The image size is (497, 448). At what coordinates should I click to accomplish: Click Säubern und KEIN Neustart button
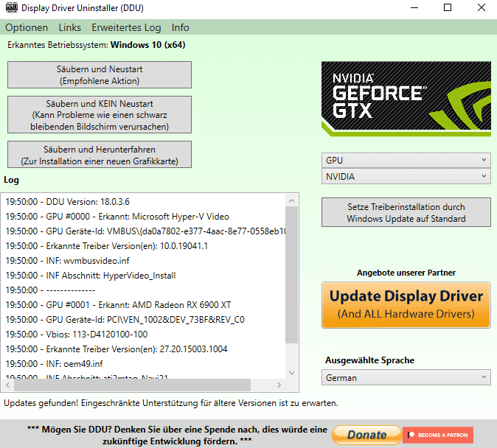coord(100,115)
